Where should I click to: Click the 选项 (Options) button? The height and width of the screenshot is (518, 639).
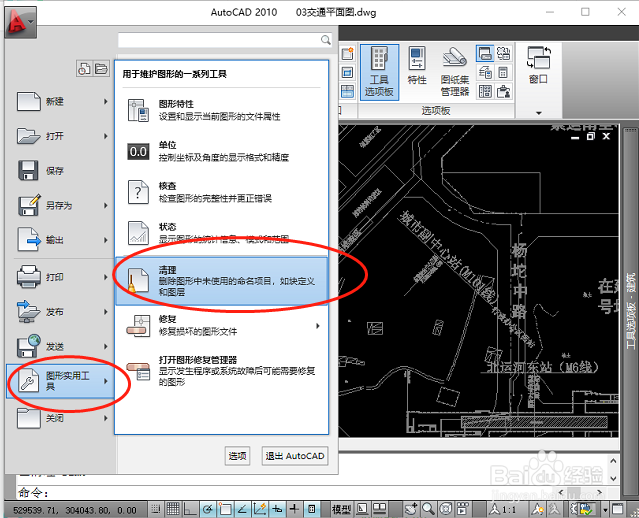tap(238, 456)
